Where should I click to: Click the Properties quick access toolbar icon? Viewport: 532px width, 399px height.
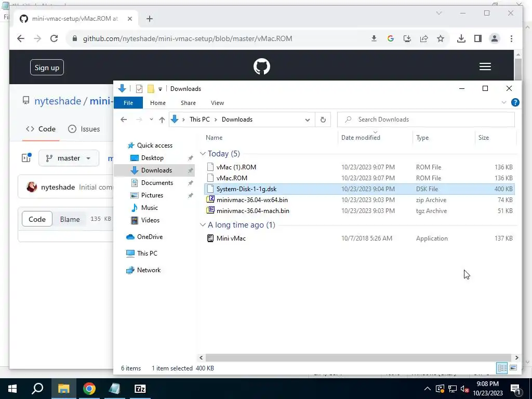[139, 88]
